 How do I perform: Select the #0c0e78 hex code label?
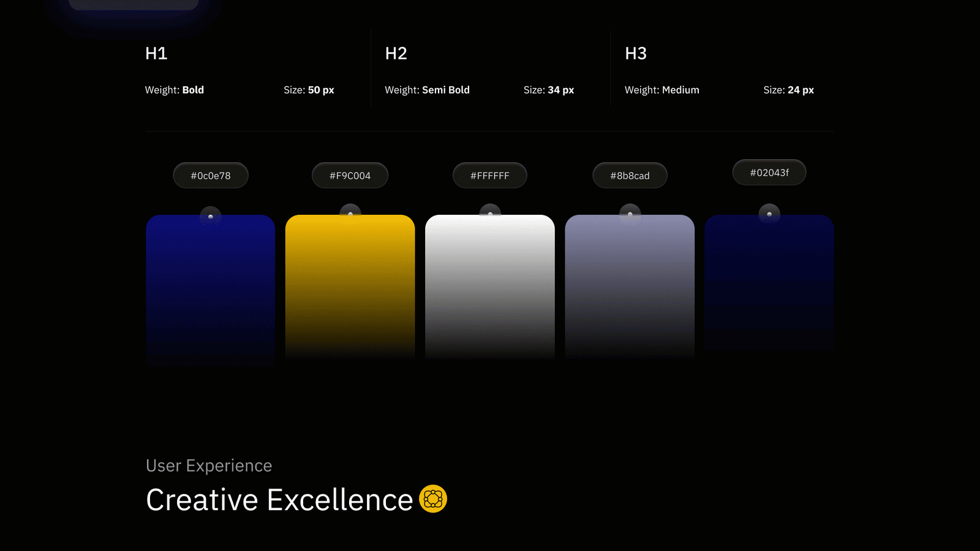tap(211, 176)
